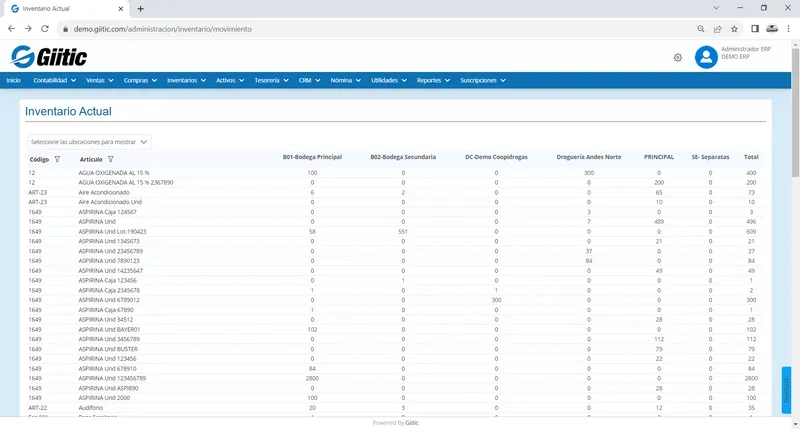This screenshot has height=429, width=800.
Task: Click 'ASPIRINA Und ASPI890' article
Action: click(108, 388)
